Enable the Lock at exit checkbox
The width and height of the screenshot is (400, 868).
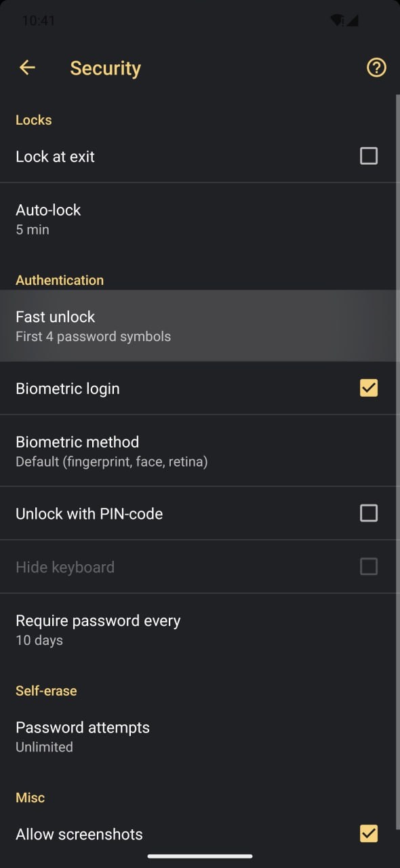pos(369,157)
